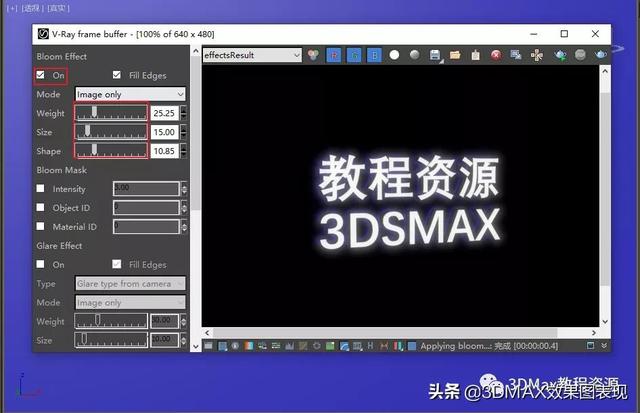The height and width of the screenshot is (413, 640).
Task: Click the circular lens icon in status bar
Action: click(x=317, y=346)
